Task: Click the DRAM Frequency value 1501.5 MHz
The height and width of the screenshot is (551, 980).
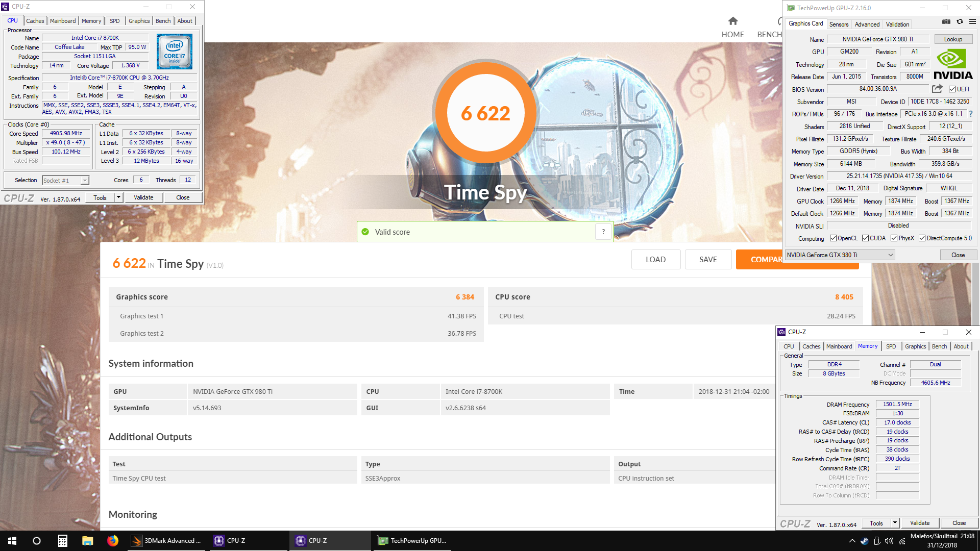Action: point(897,404)
